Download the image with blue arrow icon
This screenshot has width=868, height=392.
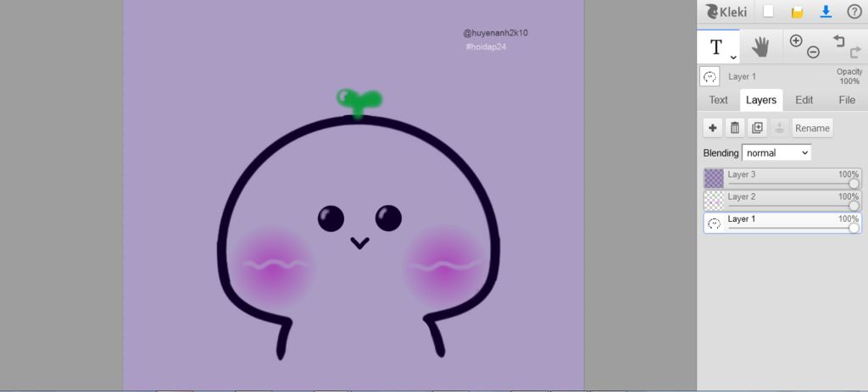(826, 12)
